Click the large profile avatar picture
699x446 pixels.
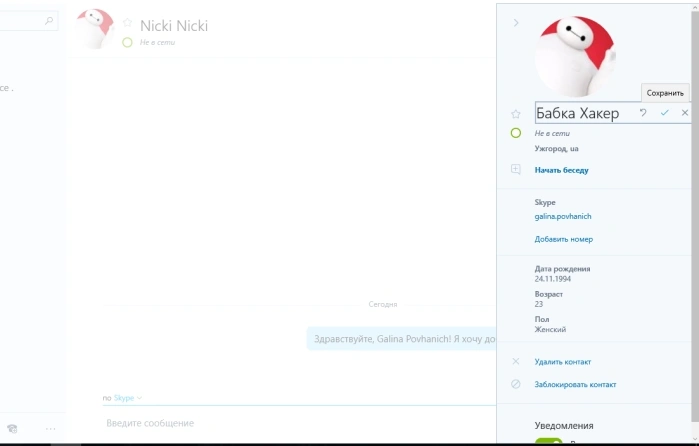coord(575,57)
